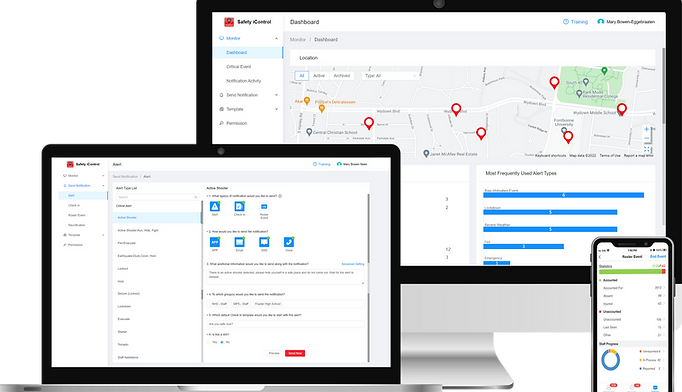This screenshot has width=682, height=392.
Task: Open the Type: All dropdown on the map
Action: (x=390, y=76)
